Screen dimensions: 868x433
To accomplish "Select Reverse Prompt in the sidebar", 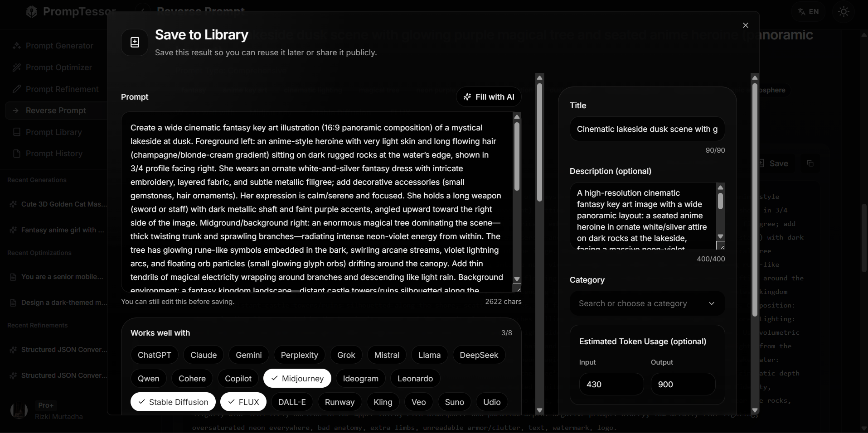I will tap(56, 111).
